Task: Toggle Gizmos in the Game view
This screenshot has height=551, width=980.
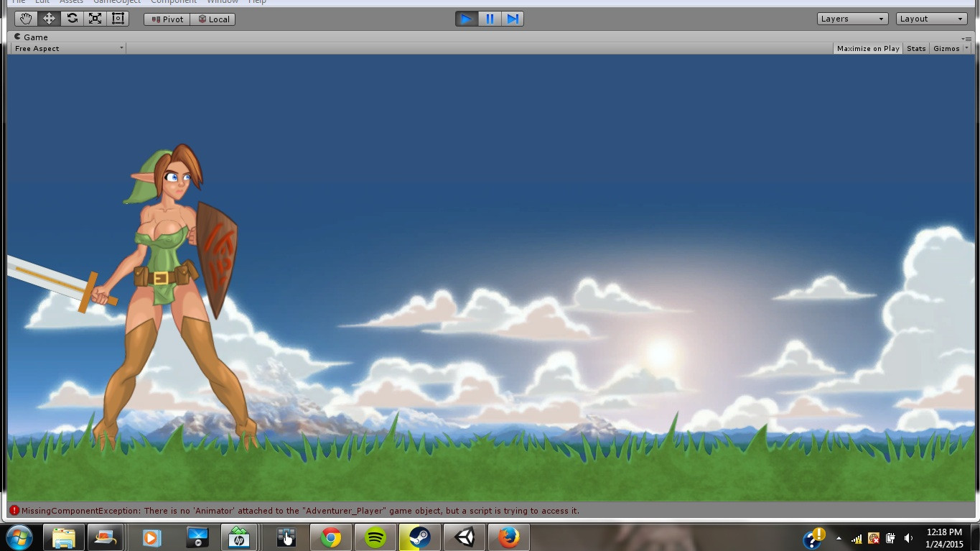Action: (x=946, y=48)
